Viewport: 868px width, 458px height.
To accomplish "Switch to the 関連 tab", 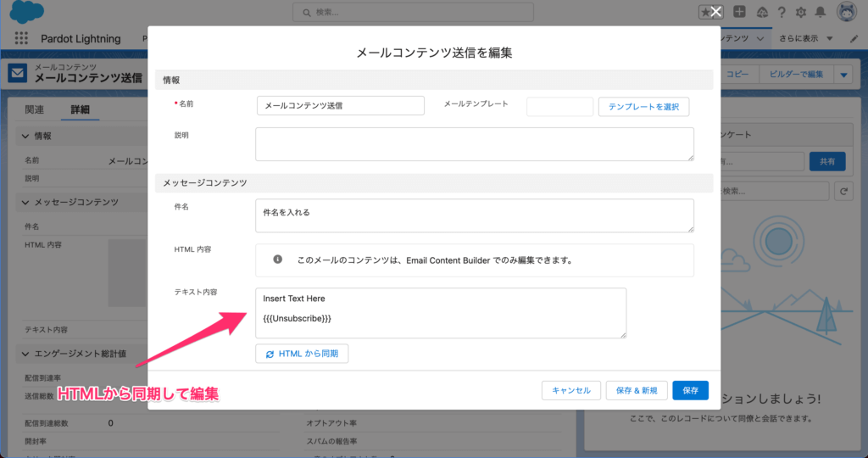I will pyautogui.click(x=34, y=109).
